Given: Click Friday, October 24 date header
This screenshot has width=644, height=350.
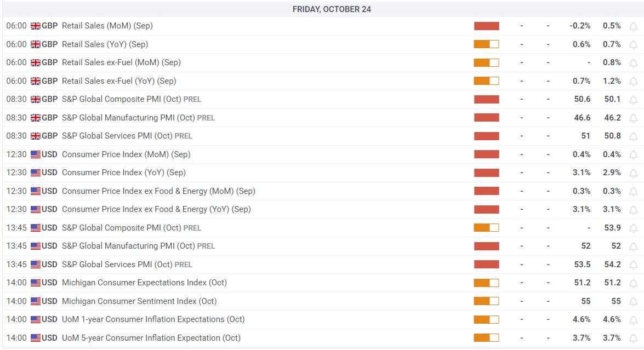Looking at the screenshot, I should coord(331,9).
